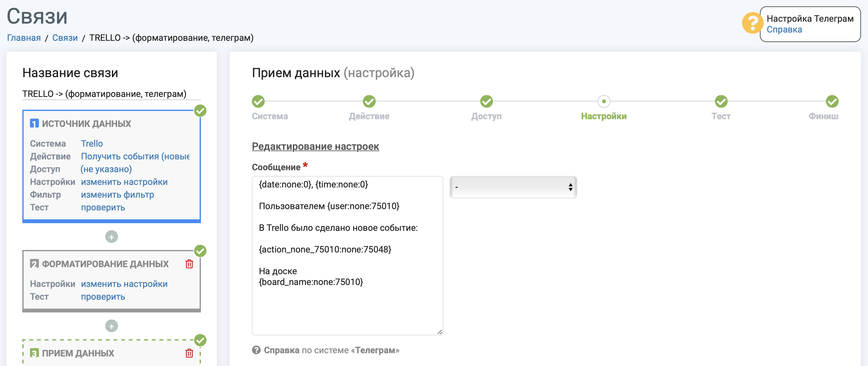Open the Справка link under Настройка Телеграм
The image size is (868, 366).
click(784, 30)
